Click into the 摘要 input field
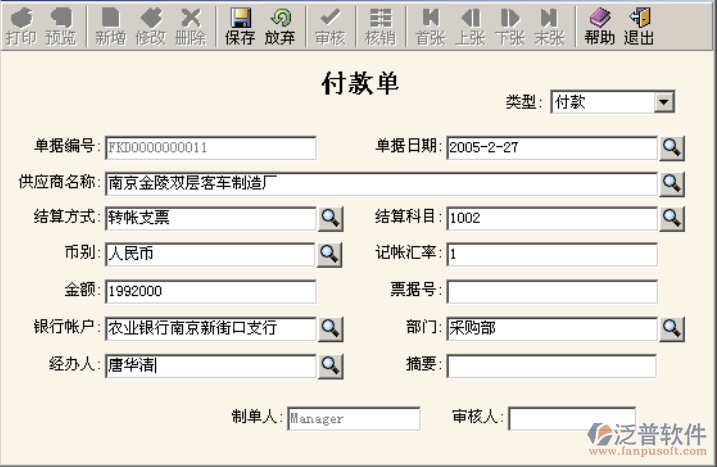717x467 pixels. (x=552, y=366)
